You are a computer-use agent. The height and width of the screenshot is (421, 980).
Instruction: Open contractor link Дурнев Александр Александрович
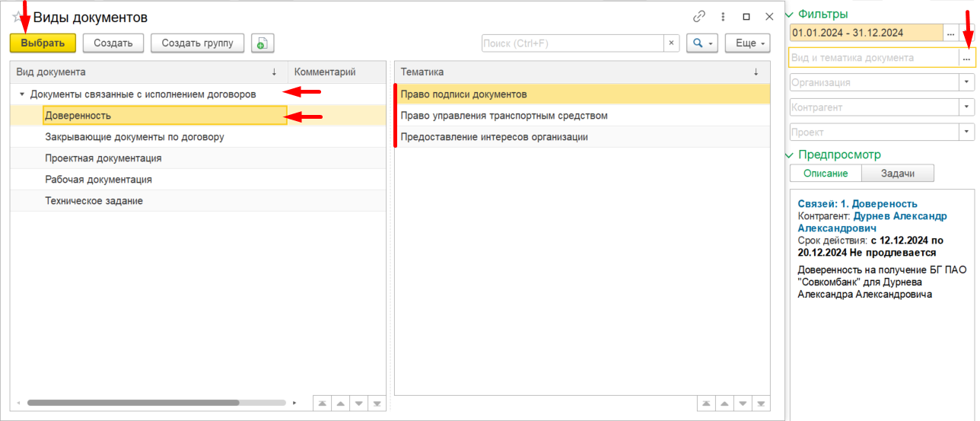(873, 222)
